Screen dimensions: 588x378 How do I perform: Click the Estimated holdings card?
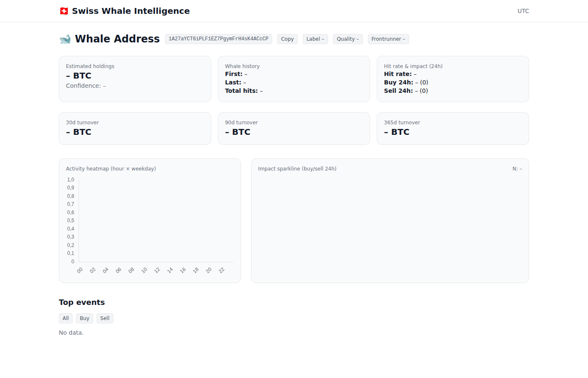tap(135, 79)
